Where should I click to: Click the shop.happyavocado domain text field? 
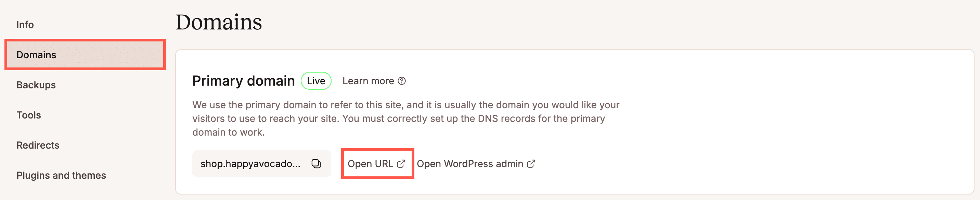click(x=250, y=164)
